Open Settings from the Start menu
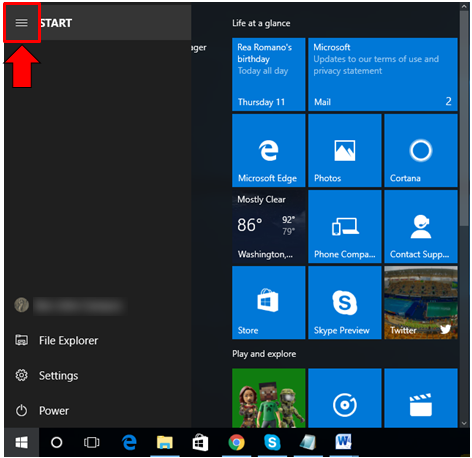The height and width of the screenshot is (458, 472). point(98,375)
